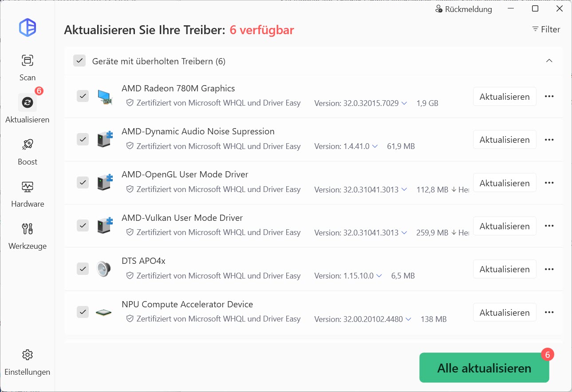Switch to the Aktualisieren sidebar tab
Screen dimensions: 572x392
point(28,109)
